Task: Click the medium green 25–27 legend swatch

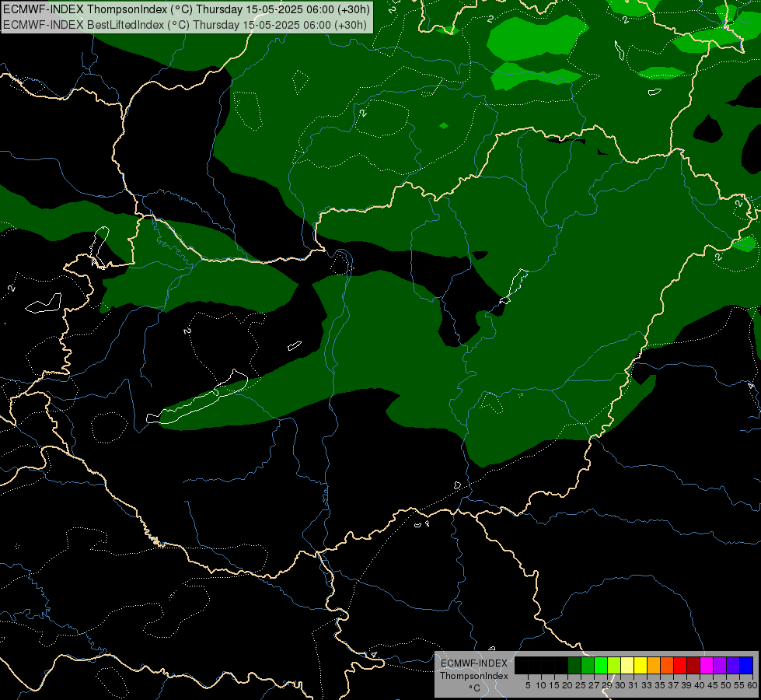Action: (588, 665)
